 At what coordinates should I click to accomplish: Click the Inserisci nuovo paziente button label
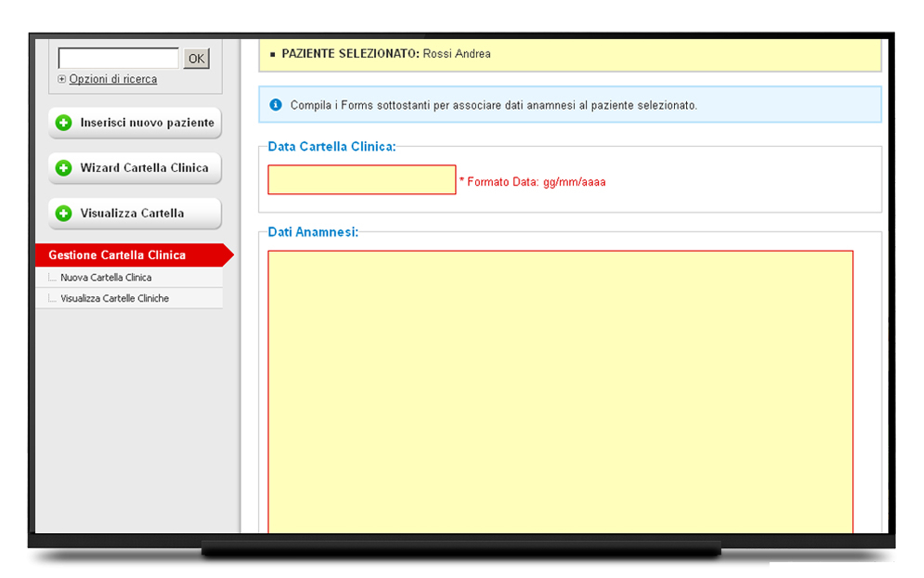147,123
